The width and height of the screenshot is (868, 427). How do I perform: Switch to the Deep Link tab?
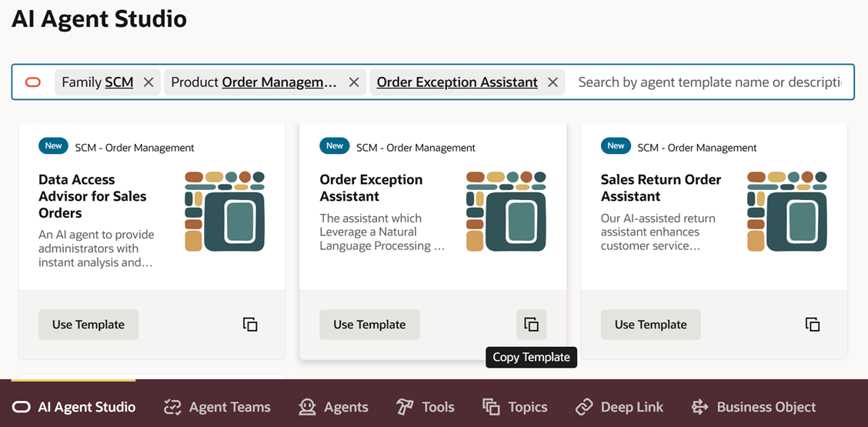(619, 408)
